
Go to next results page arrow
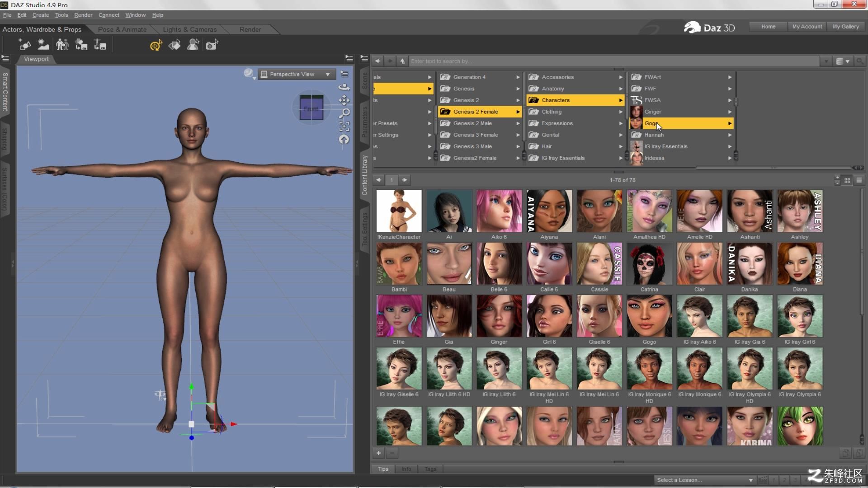[x=405, y=180]
